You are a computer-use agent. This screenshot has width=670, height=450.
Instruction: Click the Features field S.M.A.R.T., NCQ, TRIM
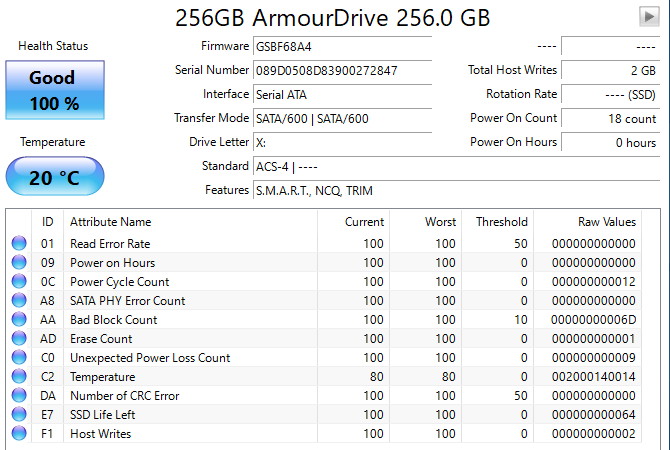pyautogui.click(x=456, y=190)
